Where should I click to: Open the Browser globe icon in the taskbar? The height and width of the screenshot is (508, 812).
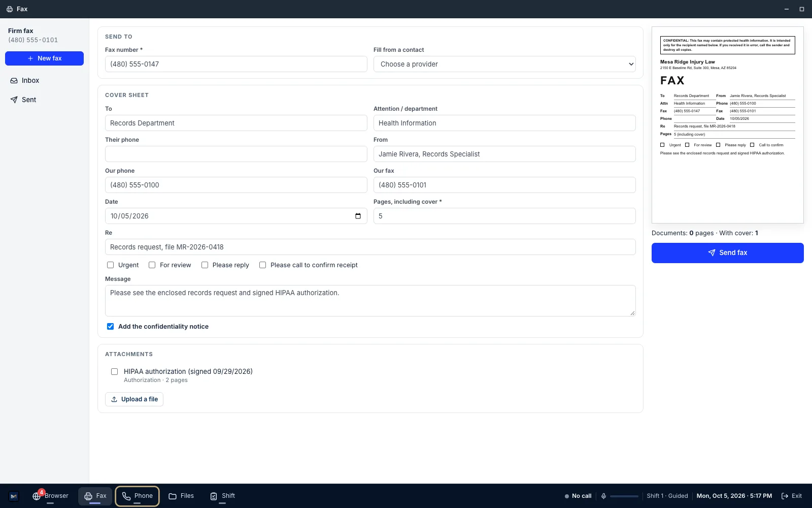37,496
